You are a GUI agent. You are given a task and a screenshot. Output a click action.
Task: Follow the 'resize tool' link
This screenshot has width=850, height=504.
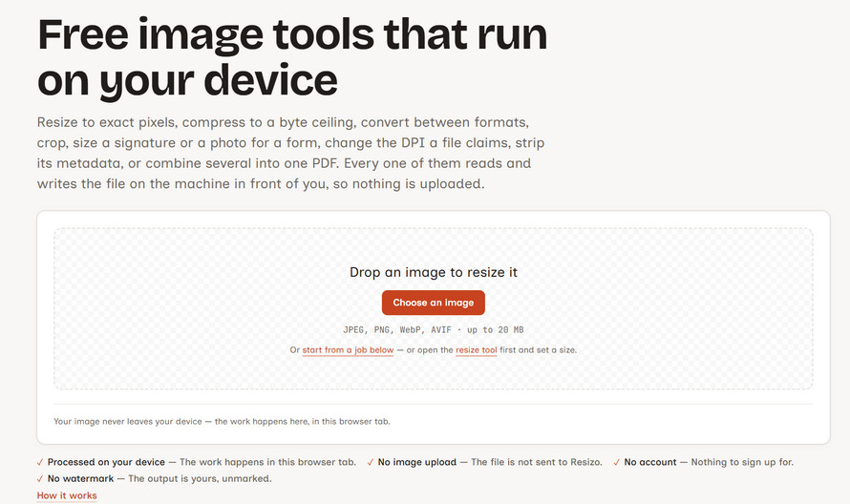476,350
